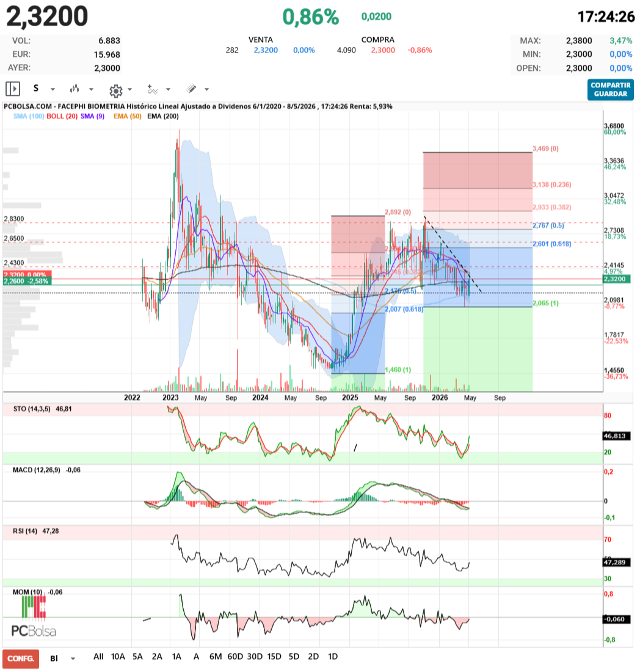Click the candlestick chart type icon
Viewport: 640px width, 672px height.
pos(75,89)
